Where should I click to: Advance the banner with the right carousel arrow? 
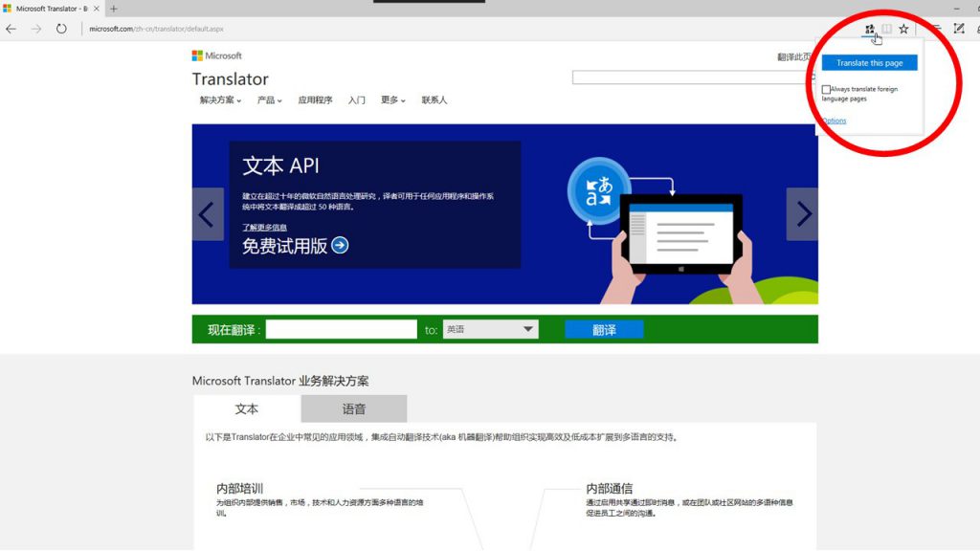click(x=804, y=214)
